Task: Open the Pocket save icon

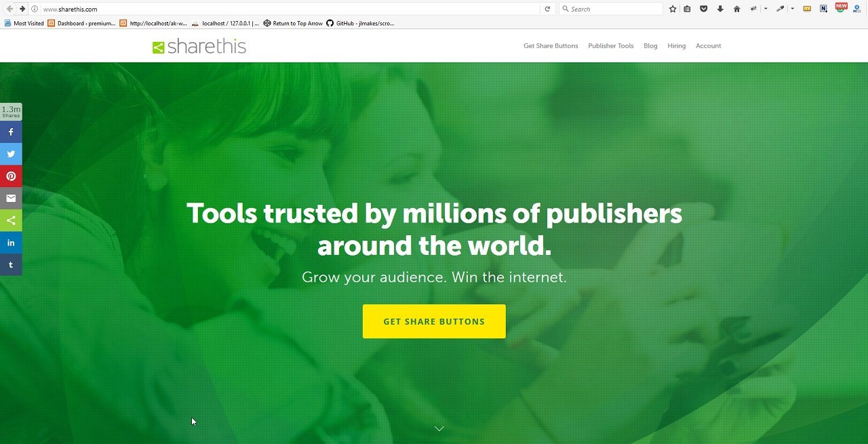Action: click(703, 9)
